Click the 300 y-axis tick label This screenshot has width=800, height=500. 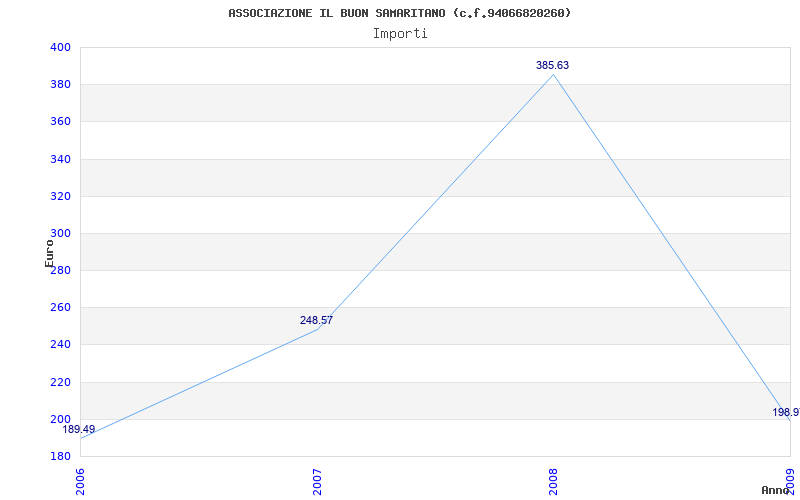tap(60, 234)
